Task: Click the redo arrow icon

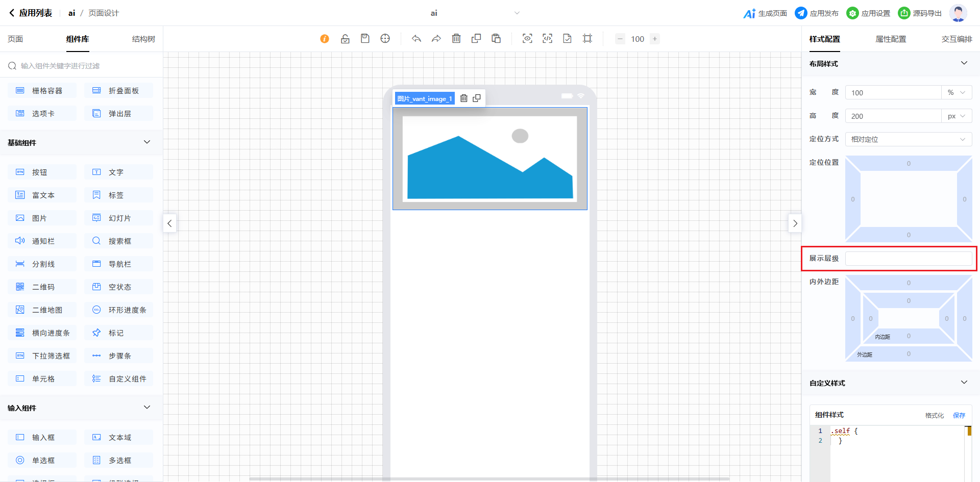Action: 436,39
